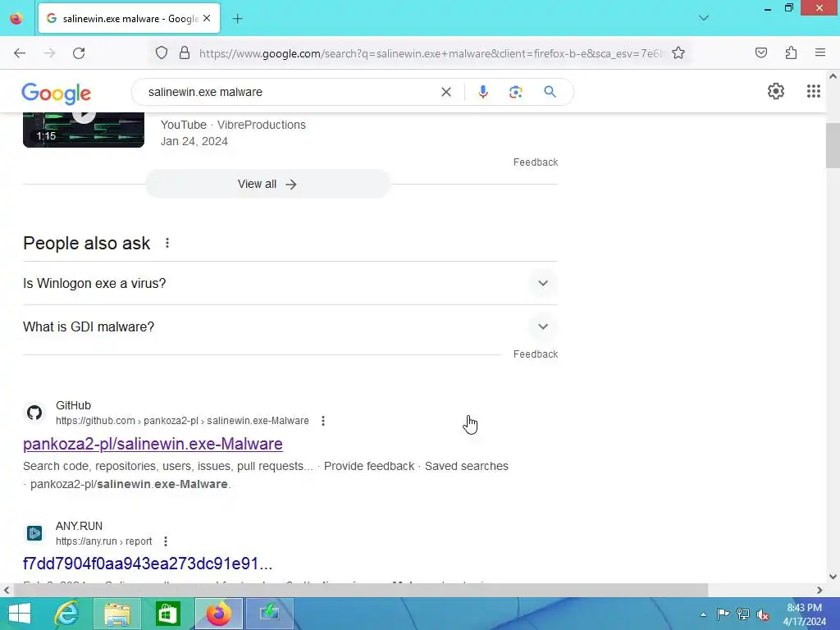Go to Google homepage logo

point(57,94)
